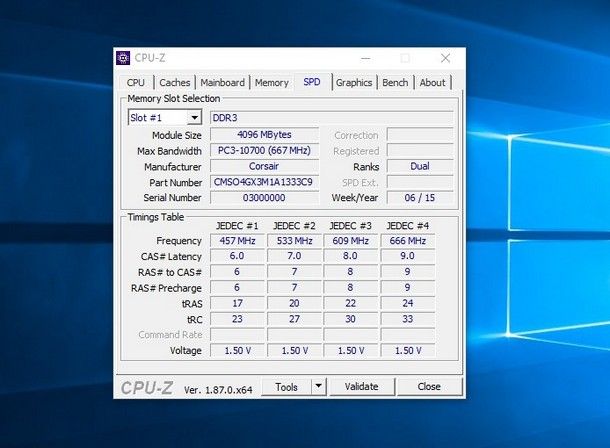610x448 pixels.
Task: Click the tRAS value 20
Action: coord(294,303)
